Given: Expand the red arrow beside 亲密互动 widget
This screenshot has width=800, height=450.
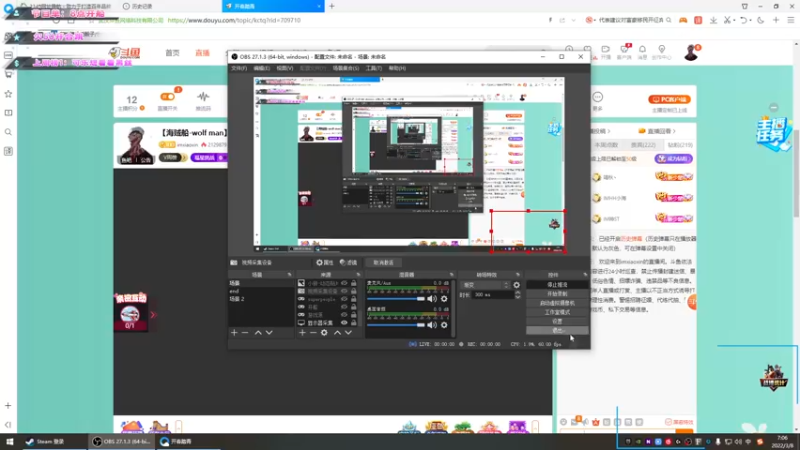Looking at the screenshot, I should (x=153, y=315).
